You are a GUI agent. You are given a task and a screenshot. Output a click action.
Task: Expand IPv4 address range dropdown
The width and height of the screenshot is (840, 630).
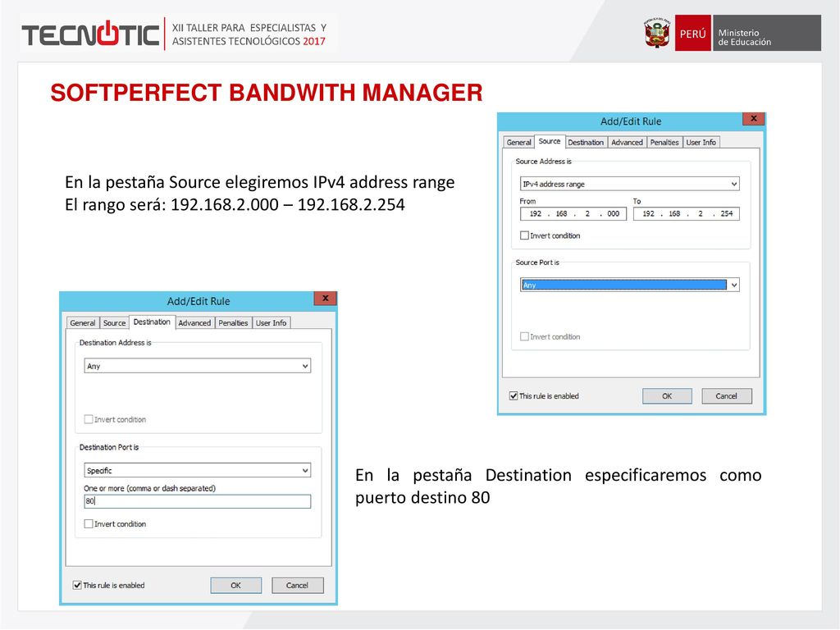tap(734, 184)
